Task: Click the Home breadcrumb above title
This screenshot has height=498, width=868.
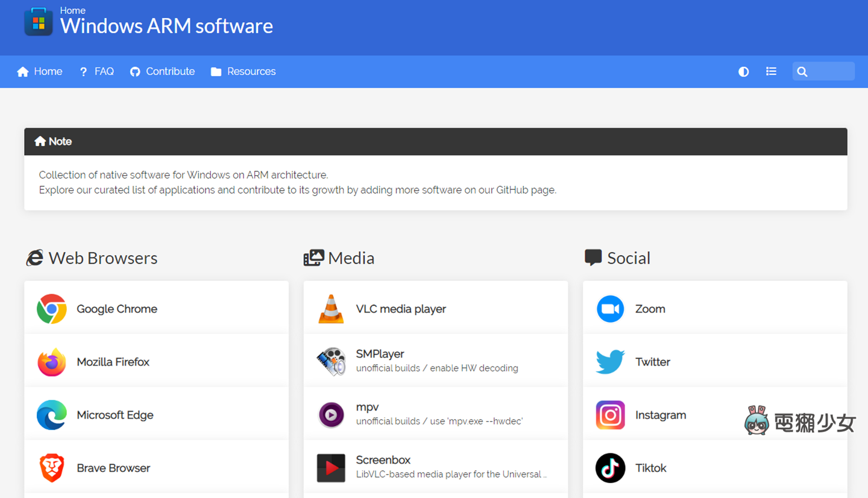Action: click(73, 10)
